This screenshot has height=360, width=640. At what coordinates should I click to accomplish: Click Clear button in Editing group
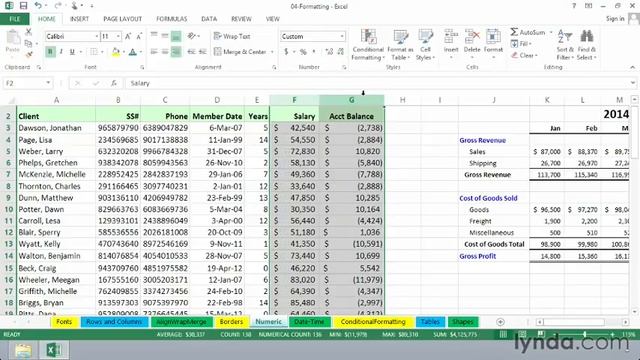524,55
